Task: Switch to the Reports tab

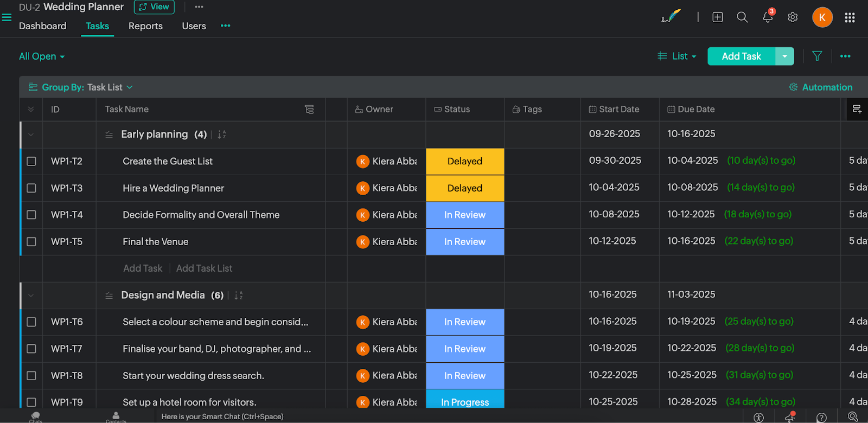Action: [x=145, y=26]
